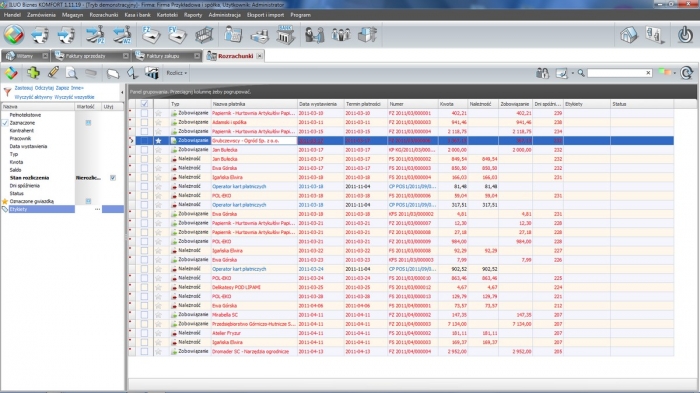Click the small colorful logo in list toolbar
Screen dimensions: 700x393
click(x=11, y=73)
